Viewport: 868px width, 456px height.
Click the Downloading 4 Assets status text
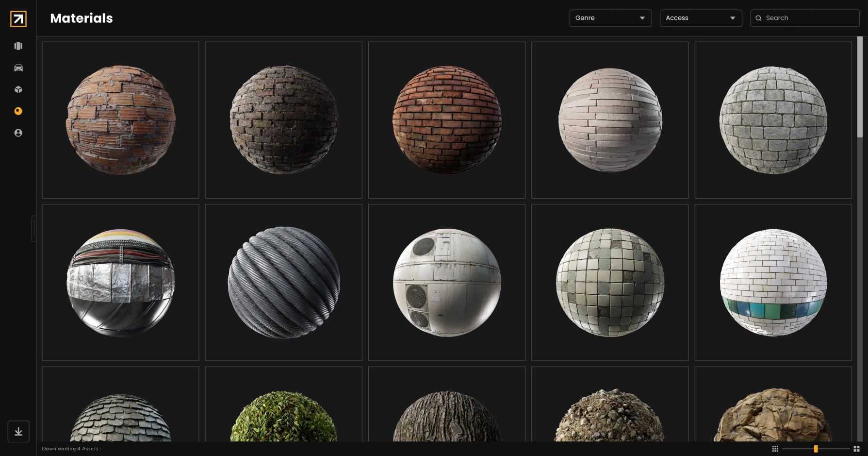(x=70, y=449)
